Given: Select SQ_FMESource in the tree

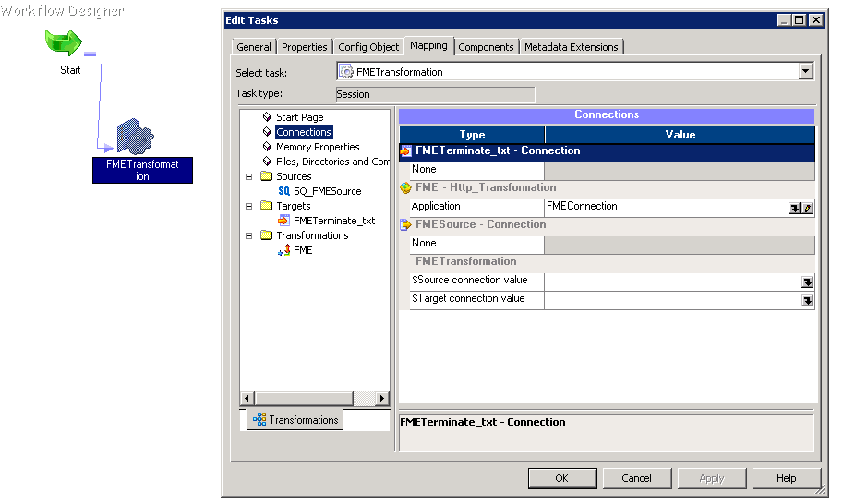Looking at the screenshot, I should (x=327, y=191).
